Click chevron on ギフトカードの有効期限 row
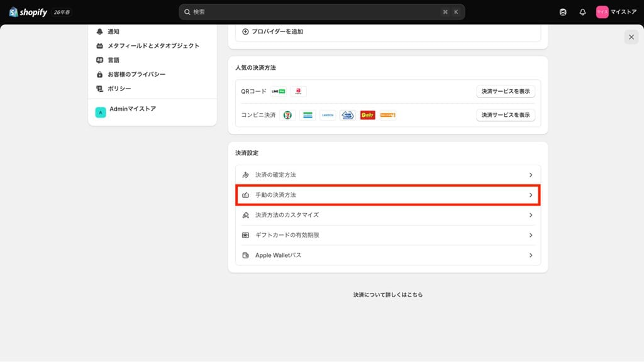 pos(531,235)
